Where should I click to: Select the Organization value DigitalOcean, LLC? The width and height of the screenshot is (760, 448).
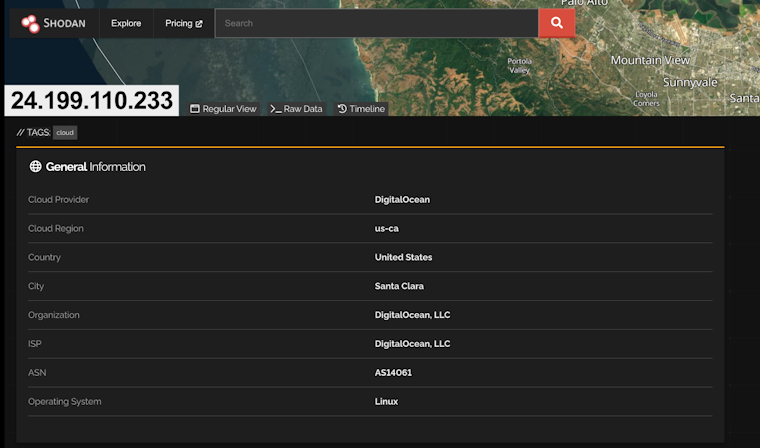pos(412,315)
